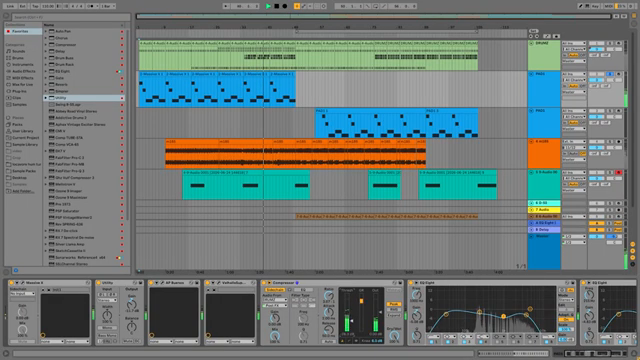Open Samples category in browser

click(x=19, y=104)
